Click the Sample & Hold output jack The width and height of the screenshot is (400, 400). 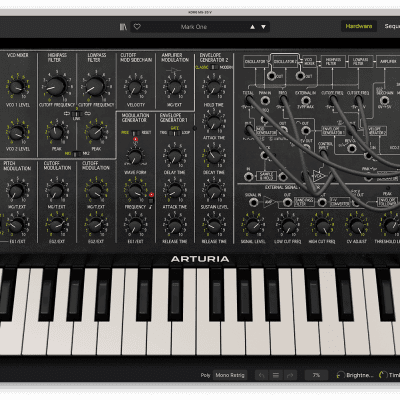pos(283,176)
